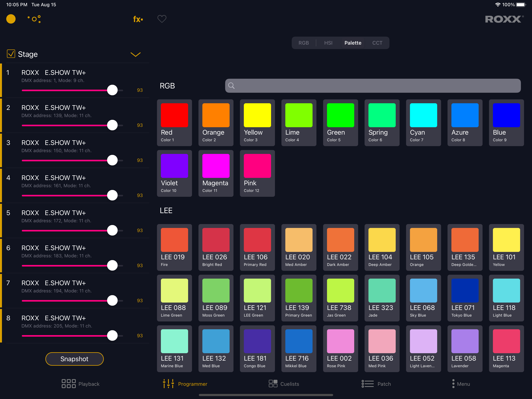Select LEE 020 Med Amber swatch

click(x=299, y=247)
